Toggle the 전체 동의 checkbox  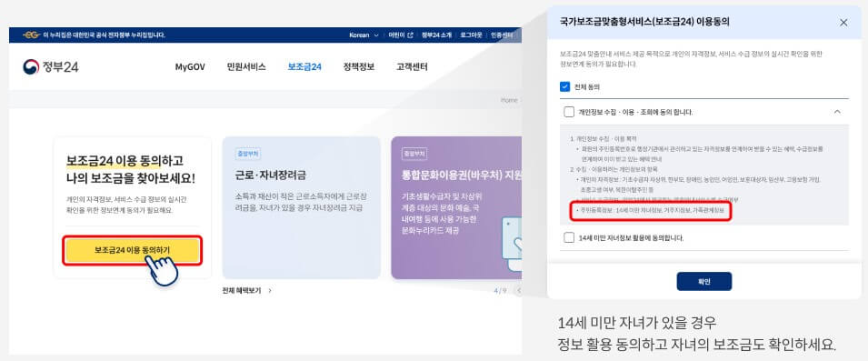[x=565, y=87]
